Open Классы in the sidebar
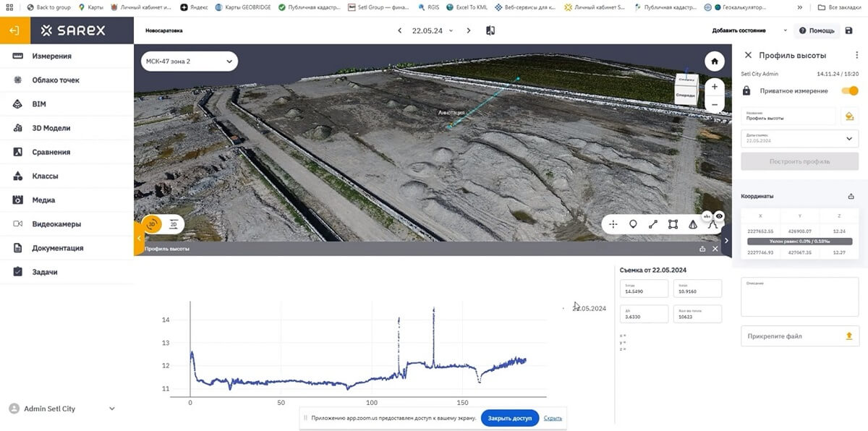 pyautogui.click(x=67, y=176)
